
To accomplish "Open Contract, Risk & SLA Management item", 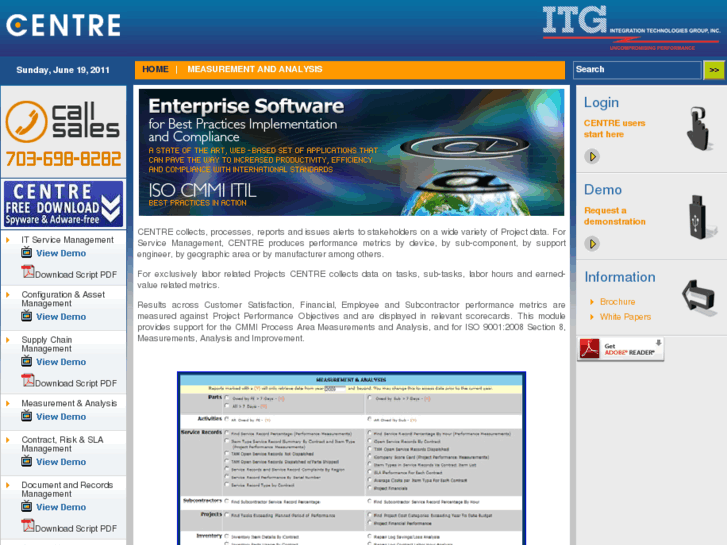I will [x=63, y=444].
